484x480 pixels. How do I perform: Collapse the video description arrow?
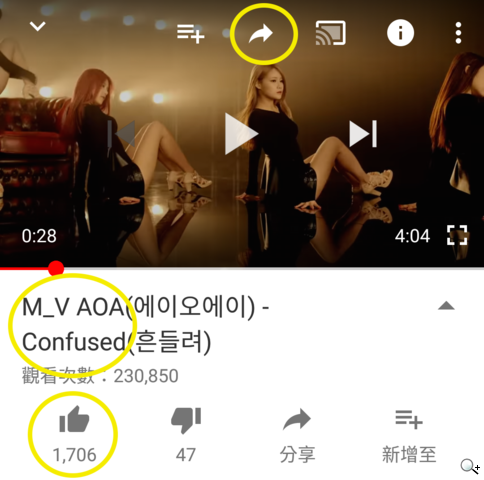pyautogui.click(x=446, y=306)
